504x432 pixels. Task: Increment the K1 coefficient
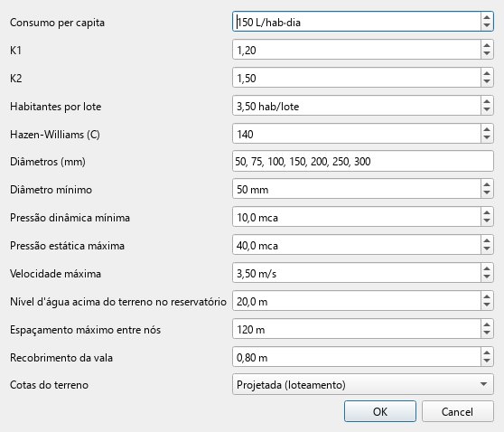[487, 45]
